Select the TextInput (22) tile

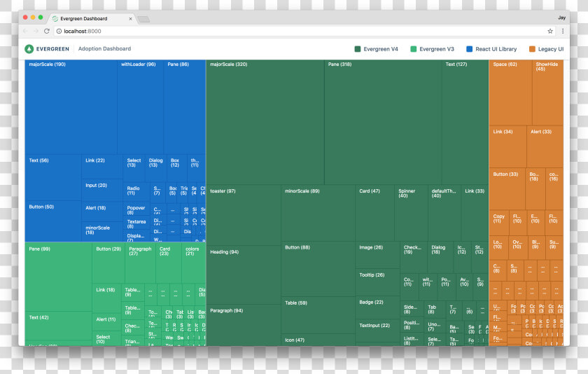pyautogui.click(x=377, y=331)
